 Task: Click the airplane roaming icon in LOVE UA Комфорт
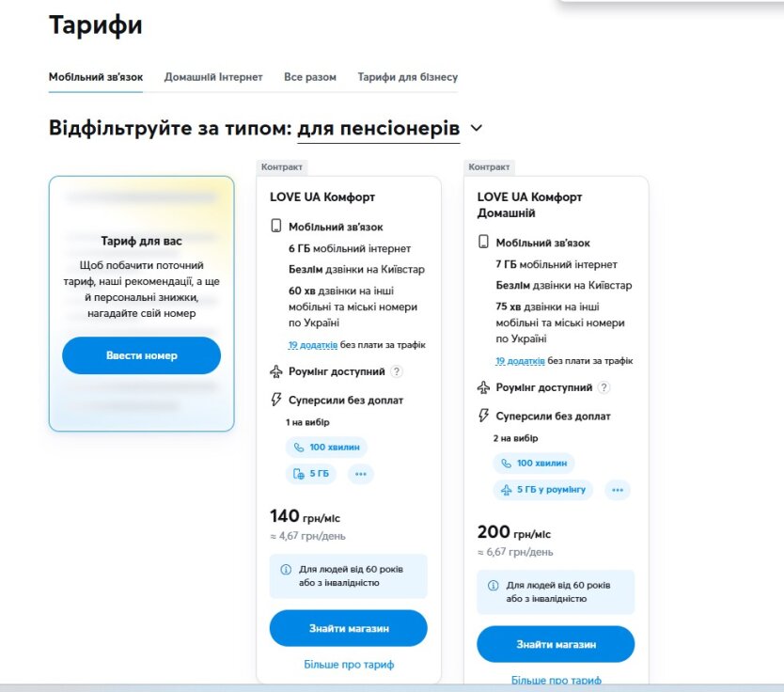click(x=276, y=371)
